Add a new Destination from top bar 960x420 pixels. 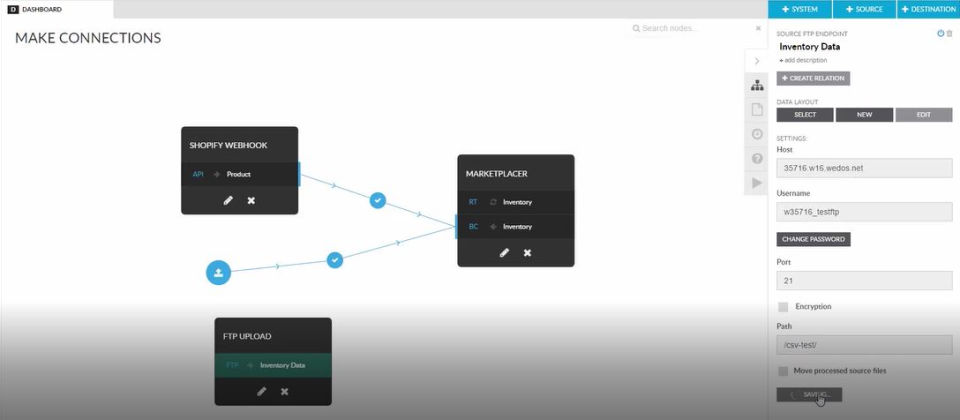click(x=928, y=9)
